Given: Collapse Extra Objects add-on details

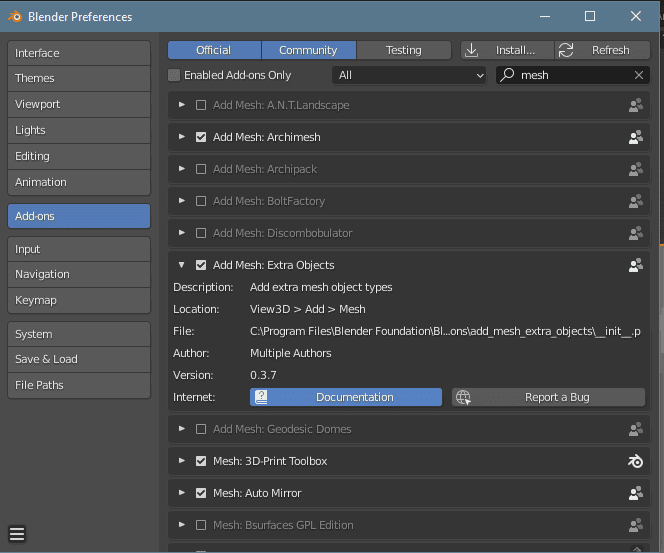Looking at the screenshot, I should coord(182,265).
